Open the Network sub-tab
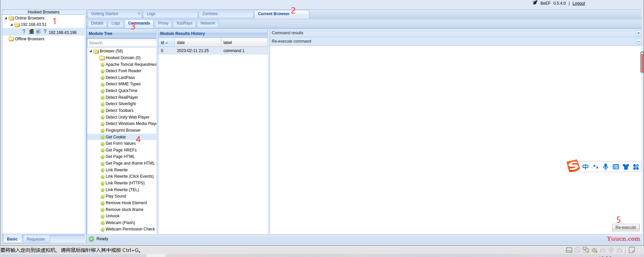Viewport: 644px width, 257px height. click(208, 23)
